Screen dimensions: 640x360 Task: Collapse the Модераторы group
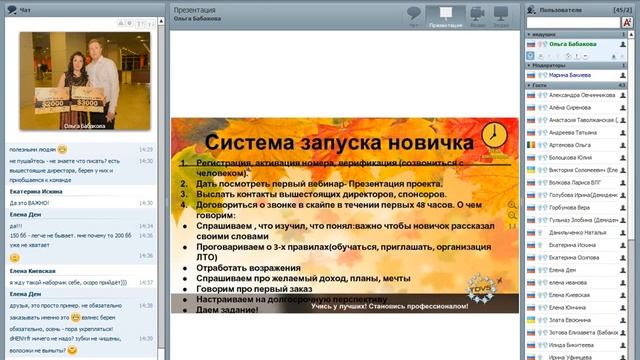529,65
